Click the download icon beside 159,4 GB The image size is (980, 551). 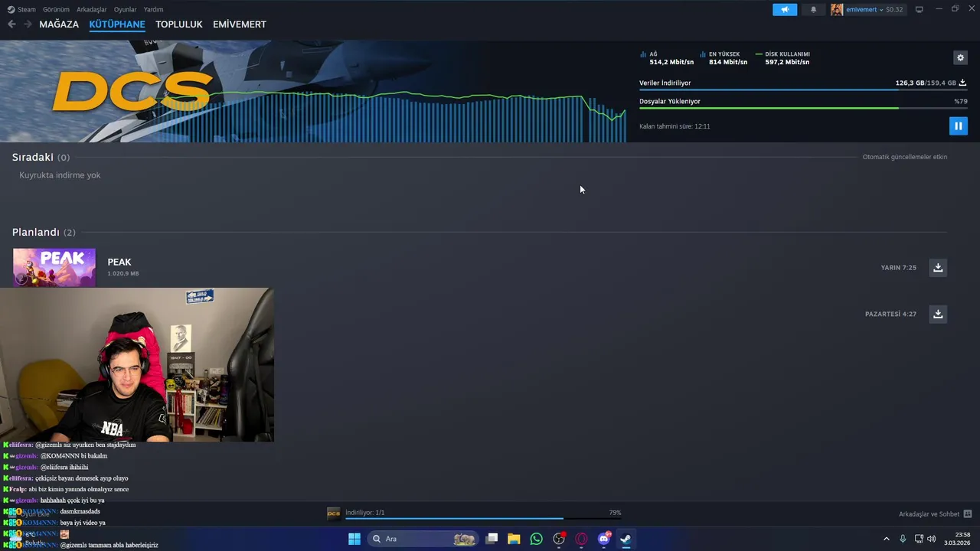962,83
